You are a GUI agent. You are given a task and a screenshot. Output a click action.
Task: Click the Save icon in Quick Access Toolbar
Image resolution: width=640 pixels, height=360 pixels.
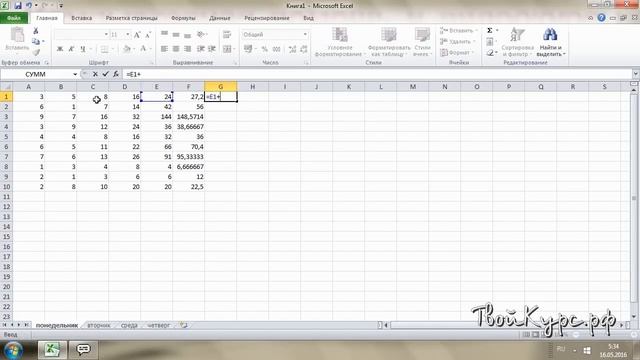pos(18,6)
